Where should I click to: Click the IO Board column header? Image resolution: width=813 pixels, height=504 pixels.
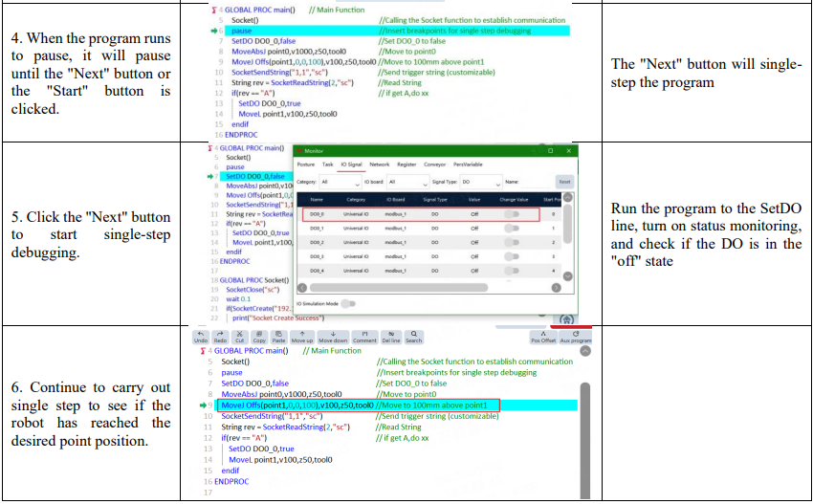(x=396, y=200)
